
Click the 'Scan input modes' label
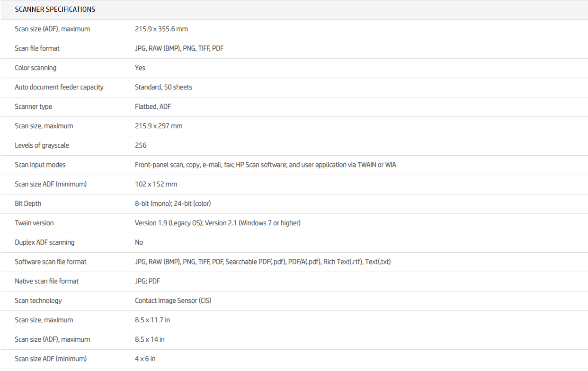(x=40, y=165)
